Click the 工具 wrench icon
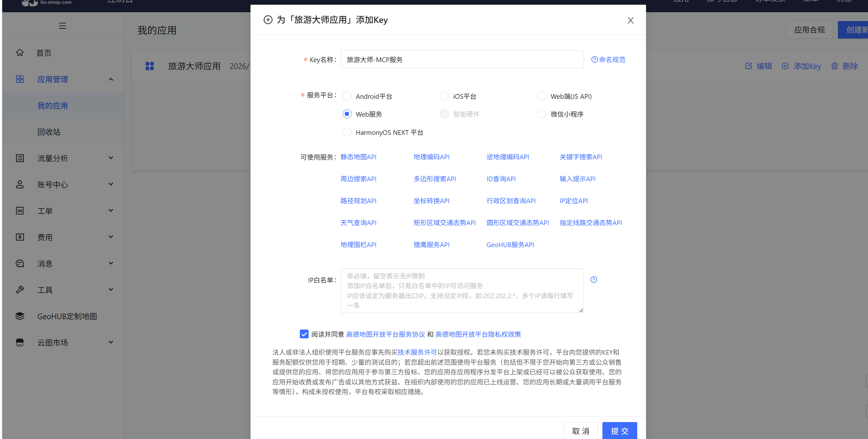The height and width of the screenshot is (439, 868). (20, 290)
